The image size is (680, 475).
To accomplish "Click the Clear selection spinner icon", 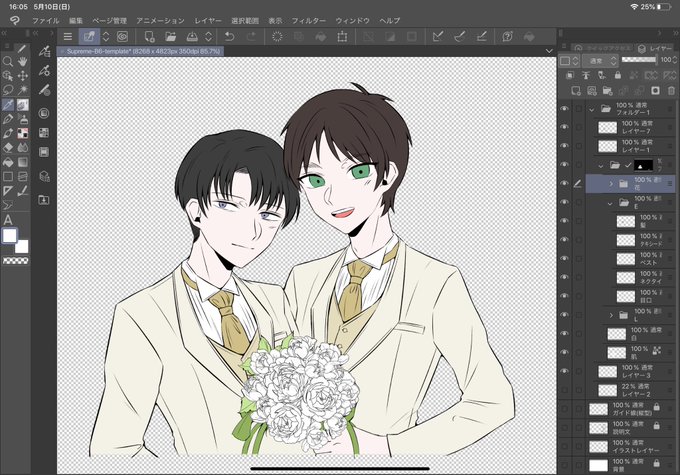I will point(277,37).
